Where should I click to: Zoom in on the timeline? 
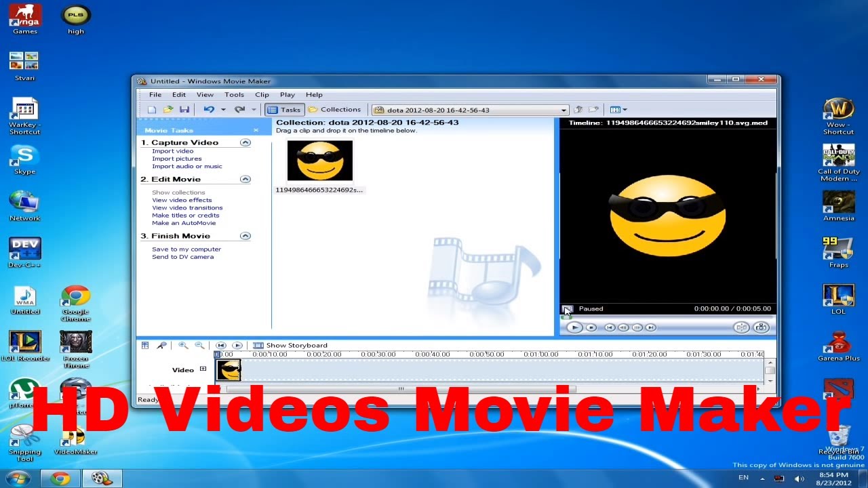183,346
